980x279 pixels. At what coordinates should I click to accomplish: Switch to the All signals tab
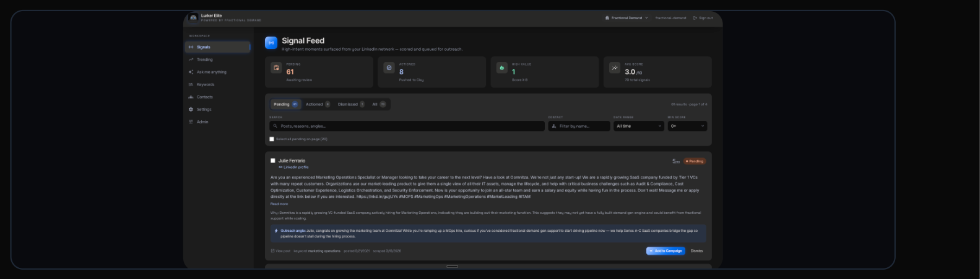point(379,104)
